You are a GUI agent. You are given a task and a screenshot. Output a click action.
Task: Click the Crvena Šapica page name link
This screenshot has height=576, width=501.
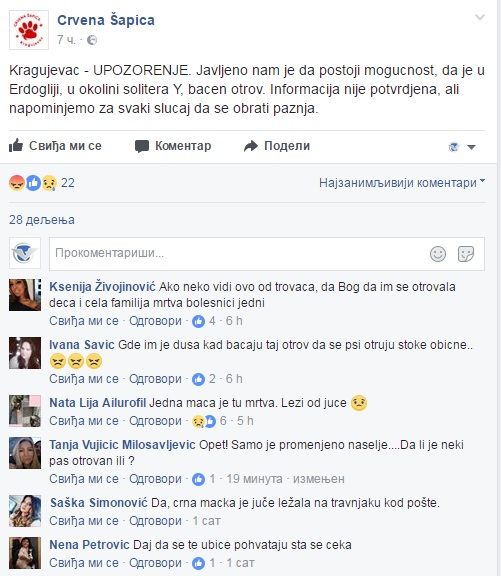[106, 20]
